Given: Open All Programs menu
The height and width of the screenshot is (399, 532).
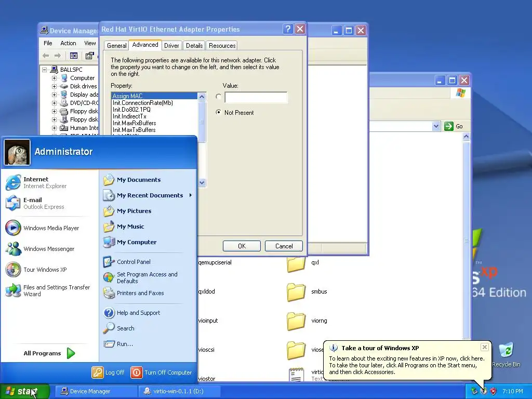Looking at the screenshot, I should 49,353.
